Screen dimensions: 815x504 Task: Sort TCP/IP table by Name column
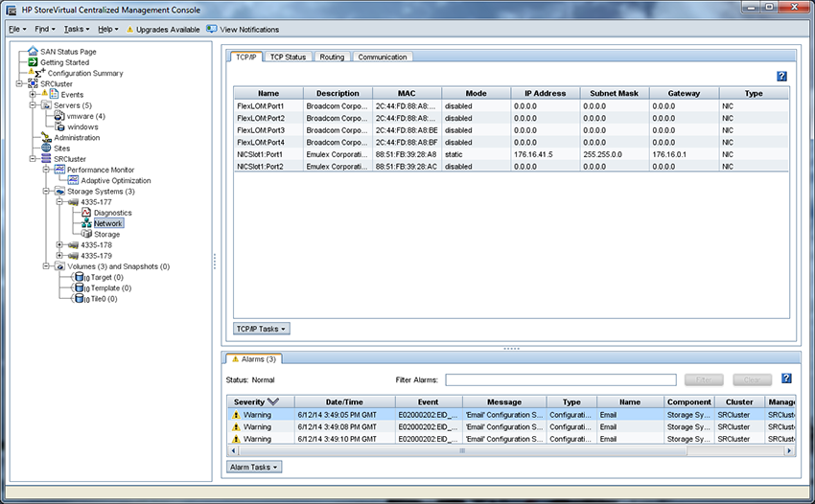[x=268, y=93]
